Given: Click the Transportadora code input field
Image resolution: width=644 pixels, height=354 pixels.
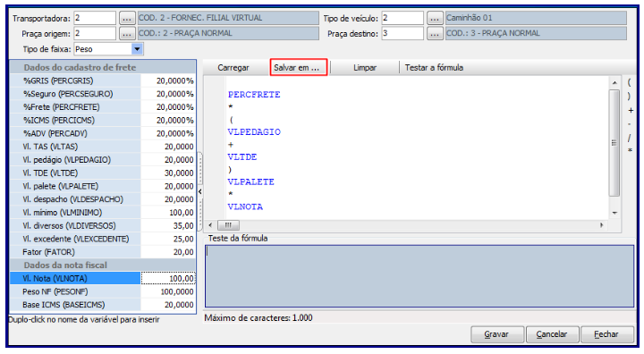Looking at the screenshot, I should 95,18.
